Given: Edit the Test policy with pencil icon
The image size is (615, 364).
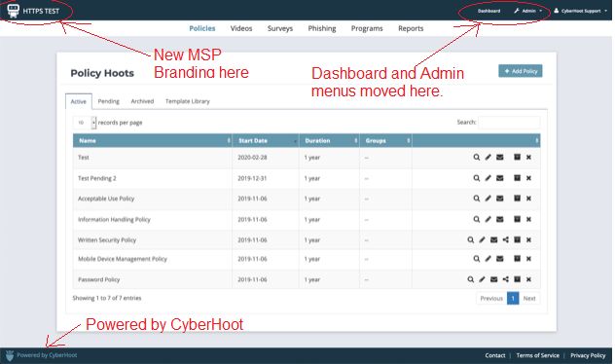Looking at the screenshot, I should tap(488, 158).
